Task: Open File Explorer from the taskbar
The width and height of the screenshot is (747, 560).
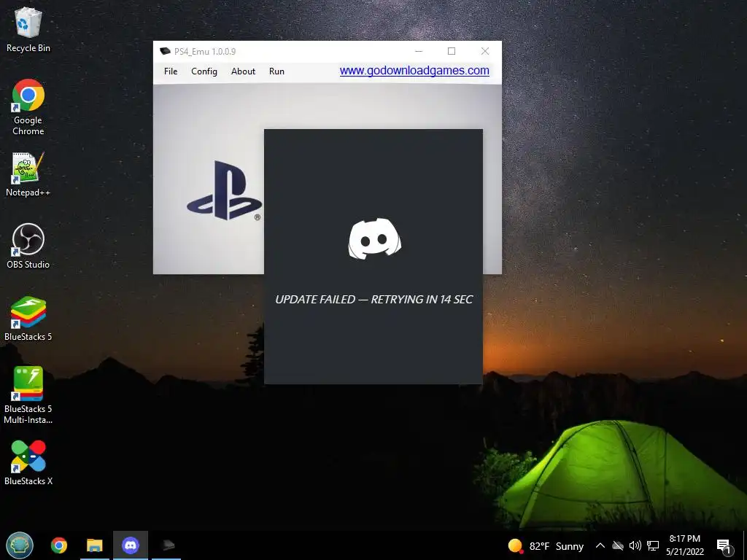Action: tap(94, 545)
